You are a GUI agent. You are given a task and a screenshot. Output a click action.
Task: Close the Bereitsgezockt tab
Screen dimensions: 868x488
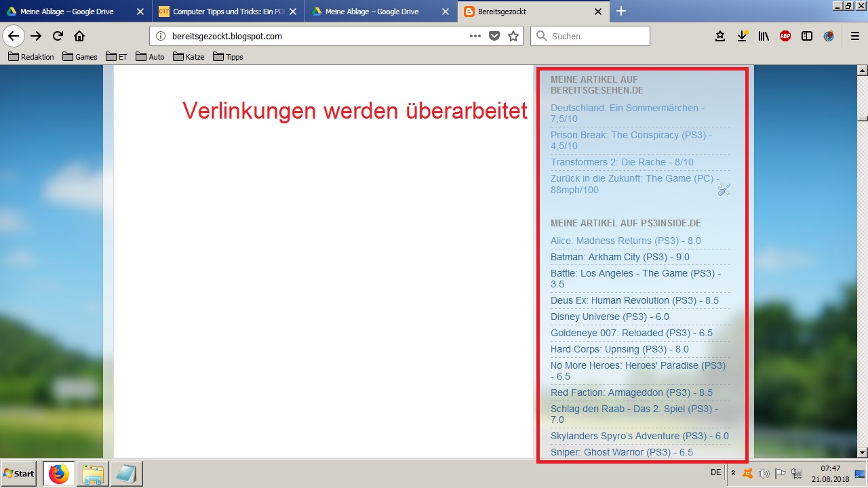598,12
